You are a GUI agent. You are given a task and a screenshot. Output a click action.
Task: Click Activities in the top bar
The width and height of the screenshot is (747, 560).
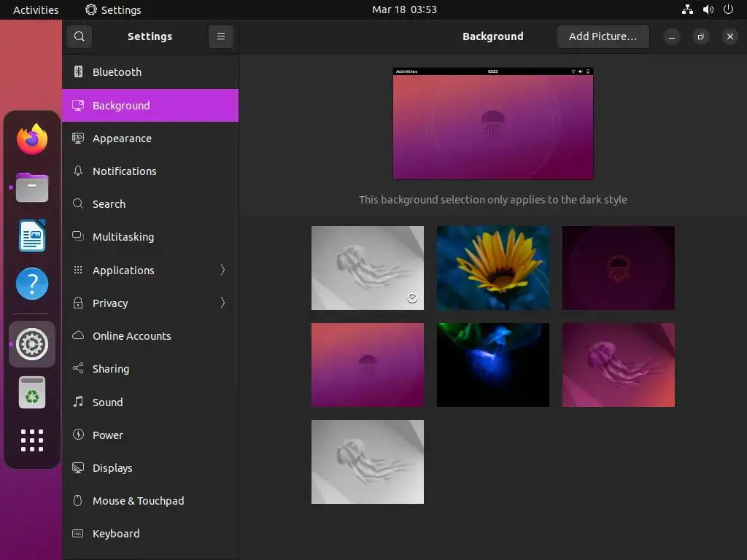36,9
